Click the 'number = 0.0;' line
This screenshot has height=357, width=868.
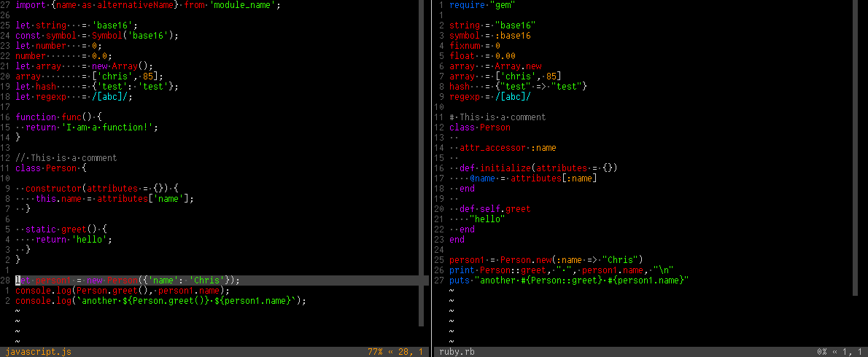[x=63, y=56]
